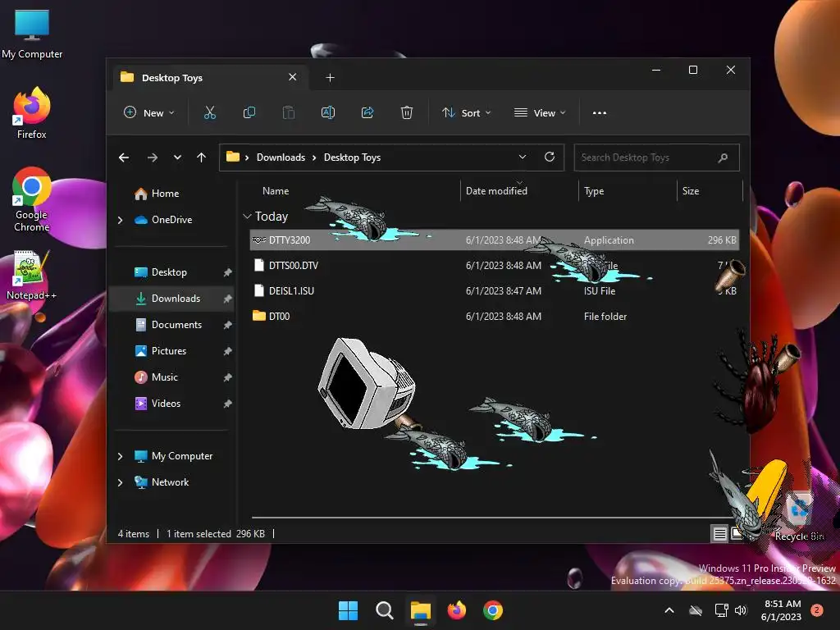Sort by the Type column header

(594, 190)
